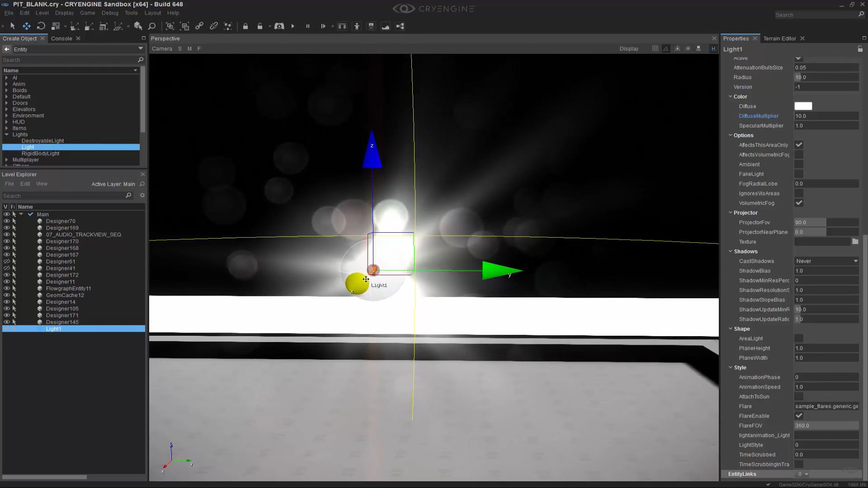868x488 pixels.
Task: Open the flowgraph toolbar icon
Action: pyautogui.click(x=400, y=26)
